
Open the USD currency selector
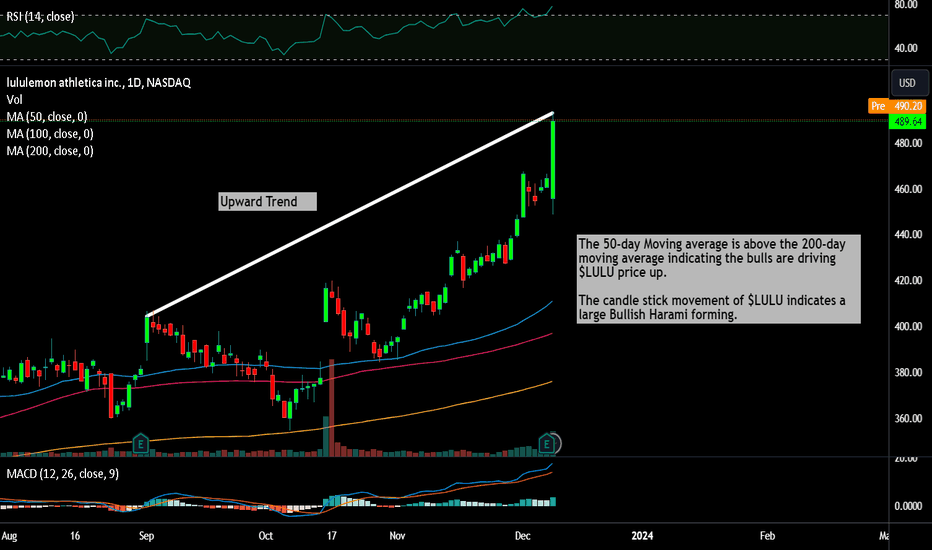click(x=908, y=83)
